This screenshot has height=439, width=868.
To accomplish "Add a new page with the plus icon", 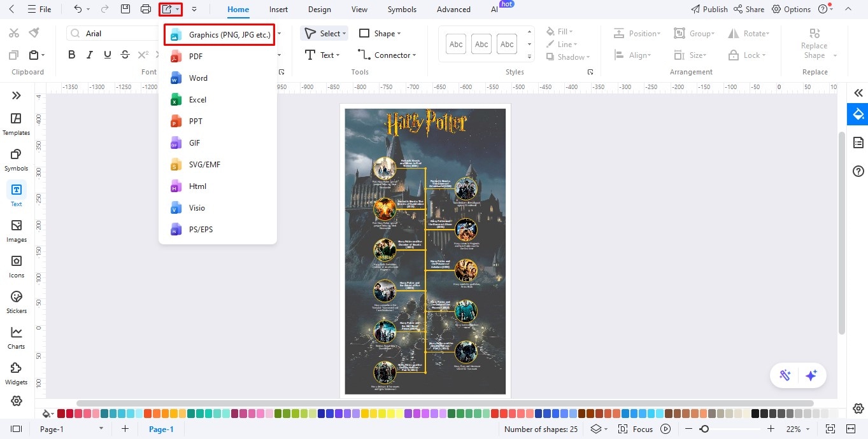I will pos(125,429).
